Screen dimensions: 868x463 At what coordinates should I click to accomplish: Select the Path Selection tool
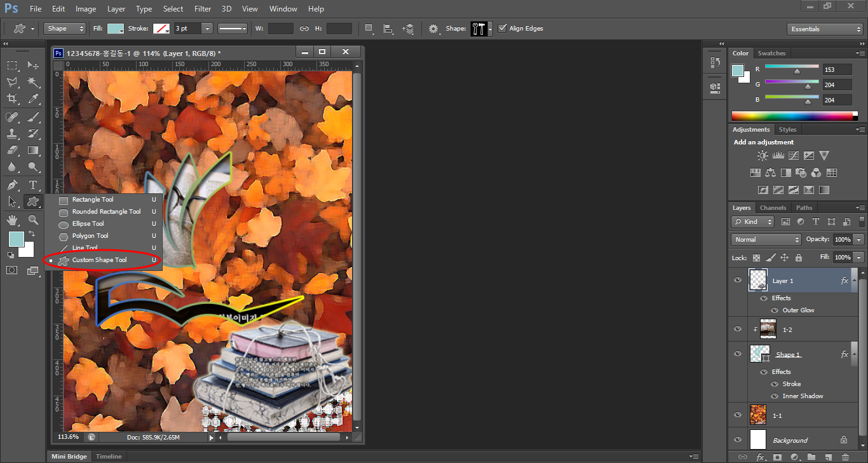(12, 202)
